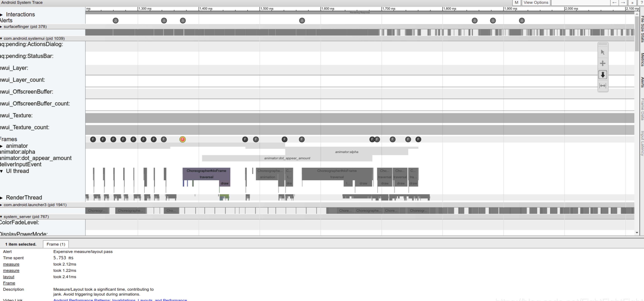This screenshot has height=301, width=644.
Task: Activate the zoom mode arrow tool
Action: point(602,75)
